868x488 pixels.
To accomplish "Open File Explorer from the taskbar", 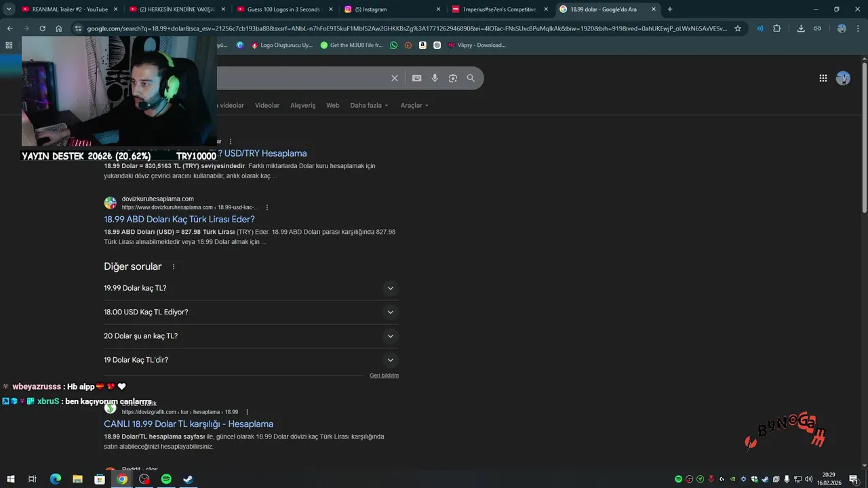I will 77,479.
